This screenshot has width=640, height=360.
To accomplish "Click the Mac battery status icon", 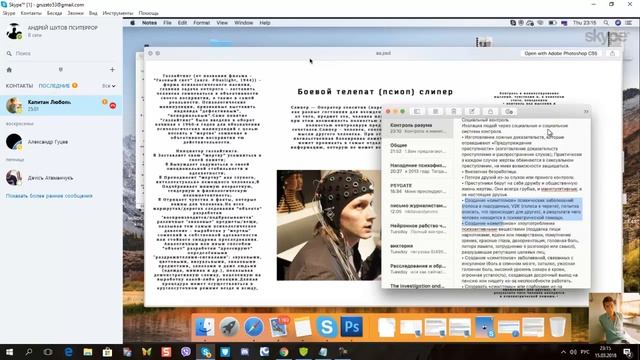I will coord(552,23).
